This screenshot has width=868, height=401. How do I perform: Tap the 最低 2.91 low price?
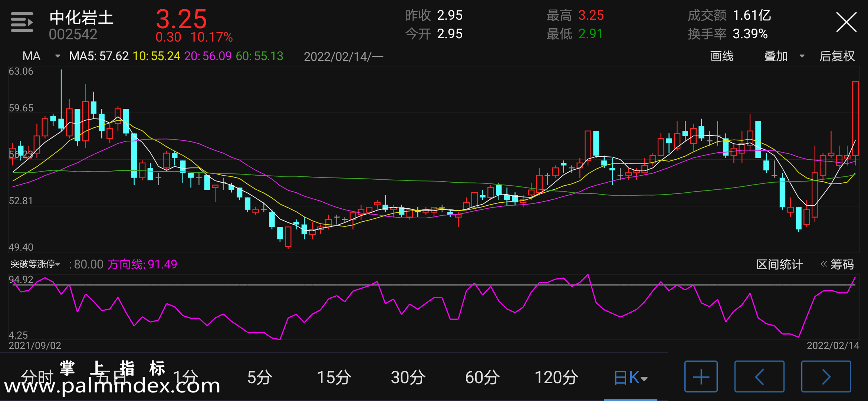[574, 34]
